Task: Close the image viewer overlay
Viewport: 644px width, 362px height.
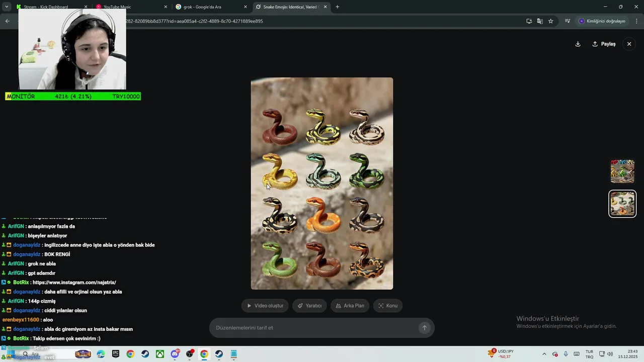Action: tap(629, 44)
